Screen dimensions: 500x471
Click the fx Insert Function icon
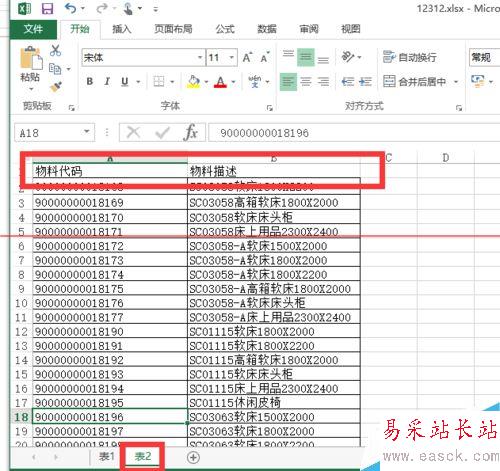point(191,133)
